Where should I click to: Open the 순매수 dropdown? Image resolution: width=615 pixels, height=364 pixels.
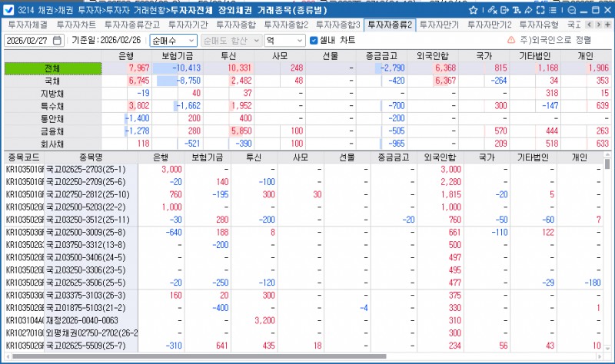[173, 41]
